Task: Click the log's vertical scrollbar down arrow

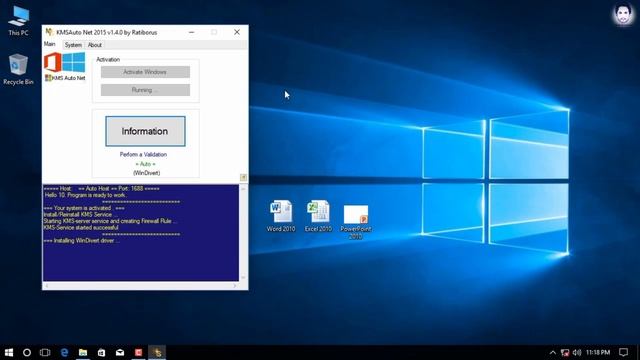Action: pyautogui.click(x=244, y=278)
